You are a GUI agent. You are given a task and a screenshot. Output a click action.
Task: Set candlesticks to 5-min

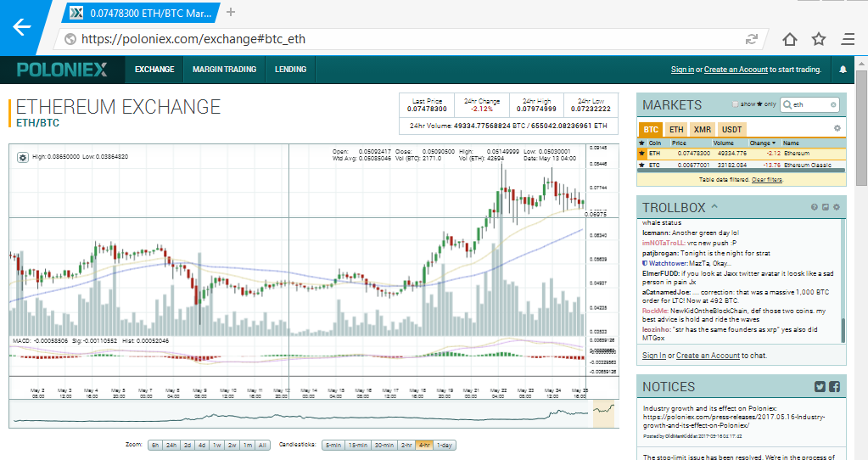click(x=333, y=445)
